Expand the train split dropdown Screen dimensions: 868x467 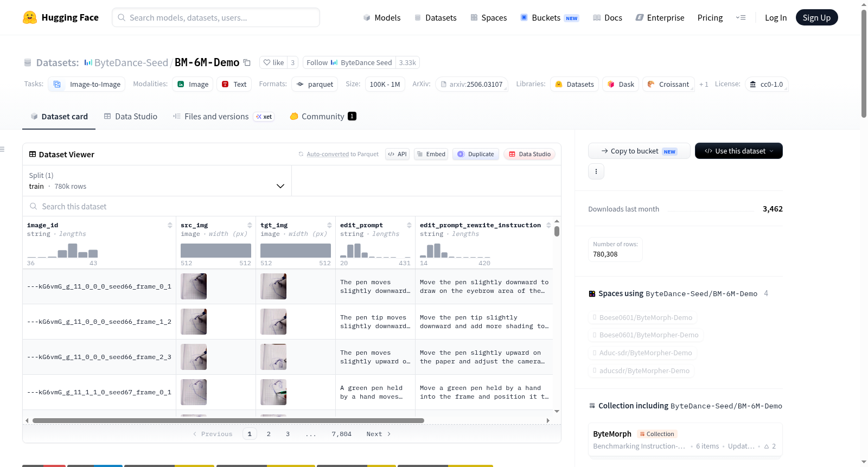157,181
